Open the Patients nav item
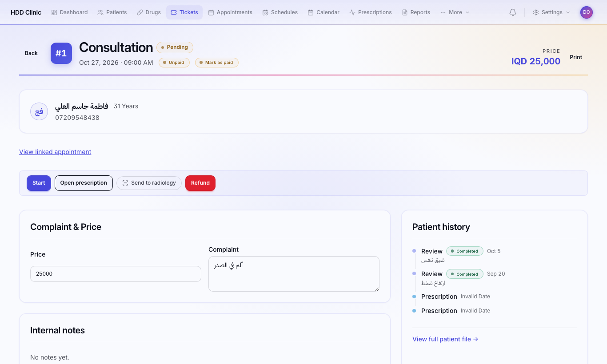607x364 pixels. (x=112, y=12)
